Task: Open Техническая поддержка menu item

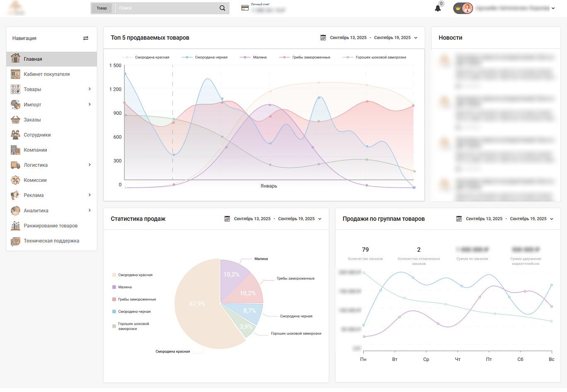Action: [51, 241]
